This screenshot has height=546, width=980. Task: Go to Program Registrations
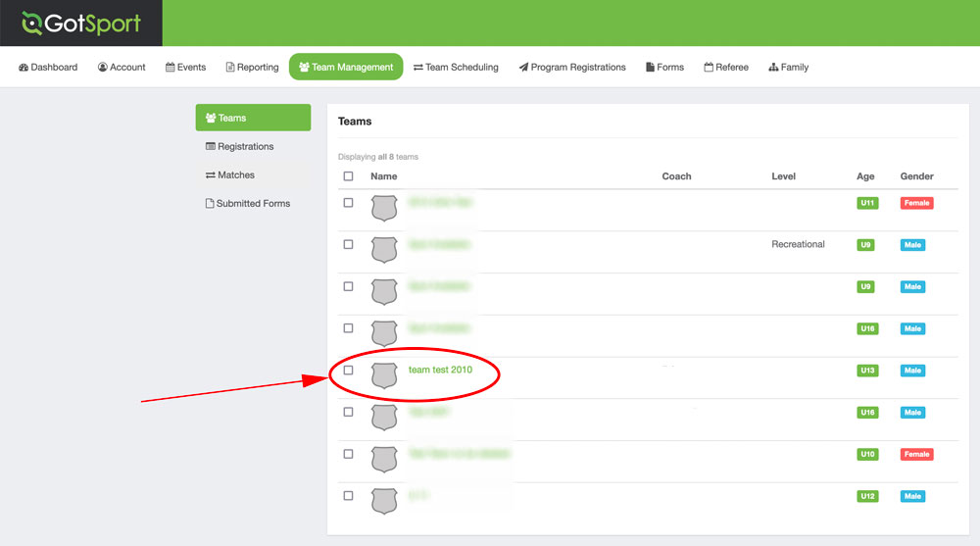click(x=572, y=68)
